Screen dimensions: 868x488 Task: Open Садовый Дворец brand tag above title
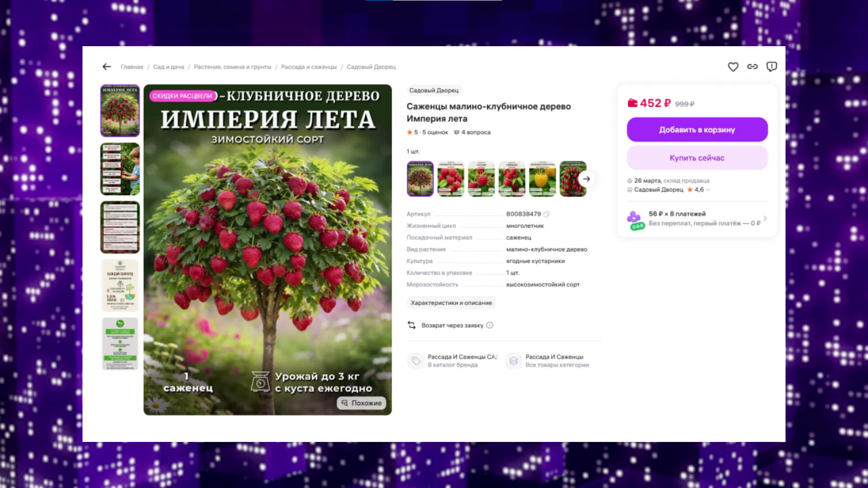[434, 90]
